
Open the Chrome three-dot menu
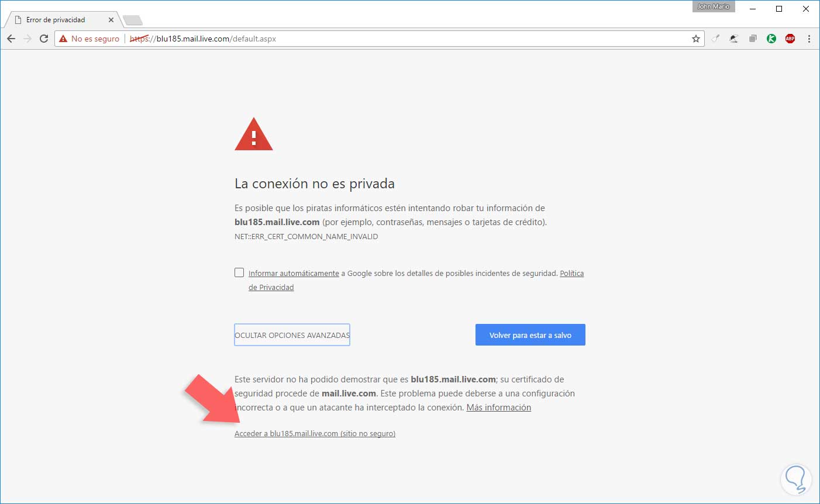(809, 39)
